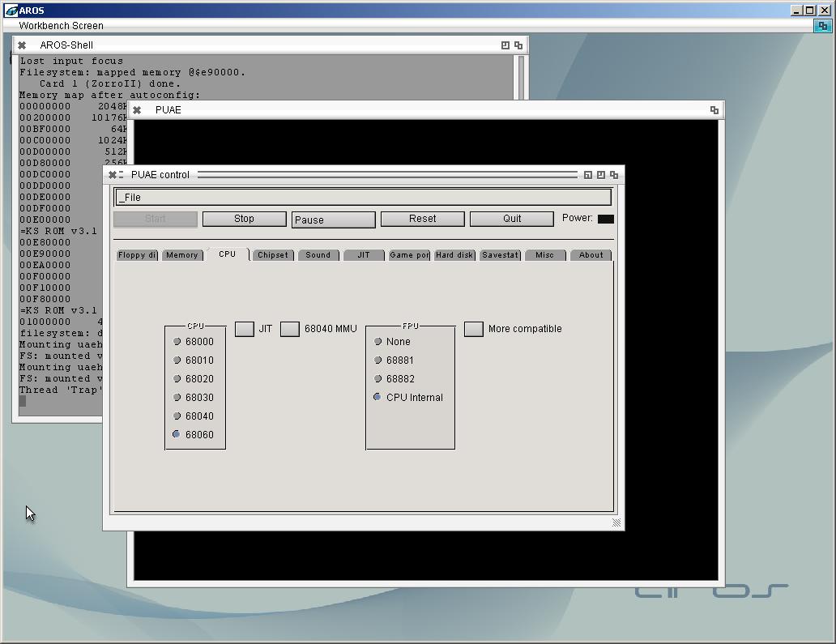Click the Reset button
Viewport: 836px width, 644px height.
(x=422, y=219)
